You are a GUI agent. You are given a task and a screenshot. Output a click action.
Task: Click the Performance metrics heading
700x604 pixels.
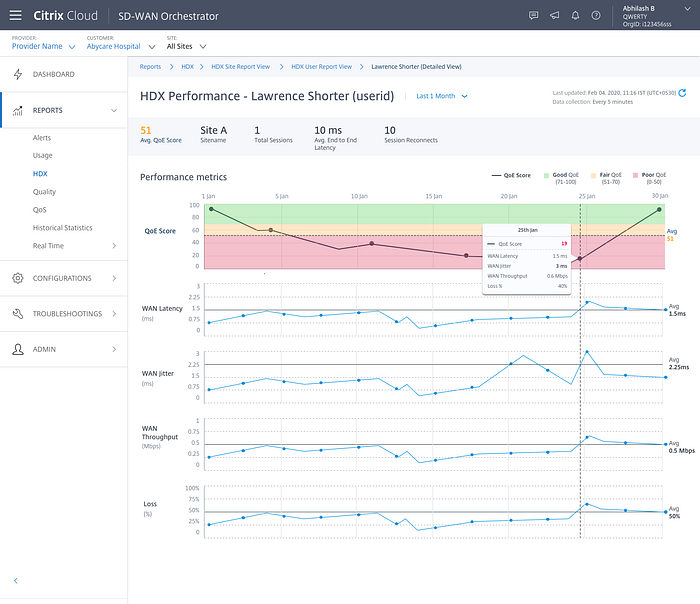point(183,177)
